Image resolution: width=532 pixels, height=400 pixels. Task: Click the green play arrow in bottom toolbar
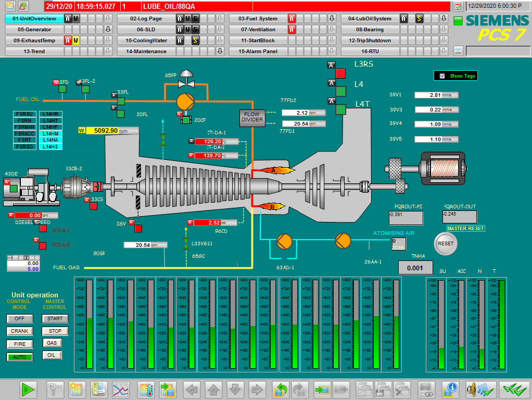pos(28,389)
